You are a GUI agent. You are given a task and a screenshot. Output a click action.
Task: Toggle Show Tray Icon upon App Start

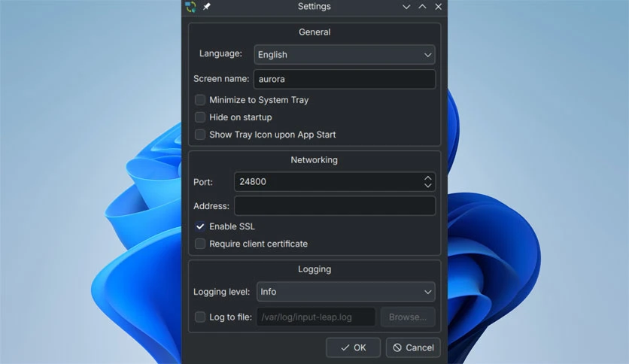pos(200,135)
